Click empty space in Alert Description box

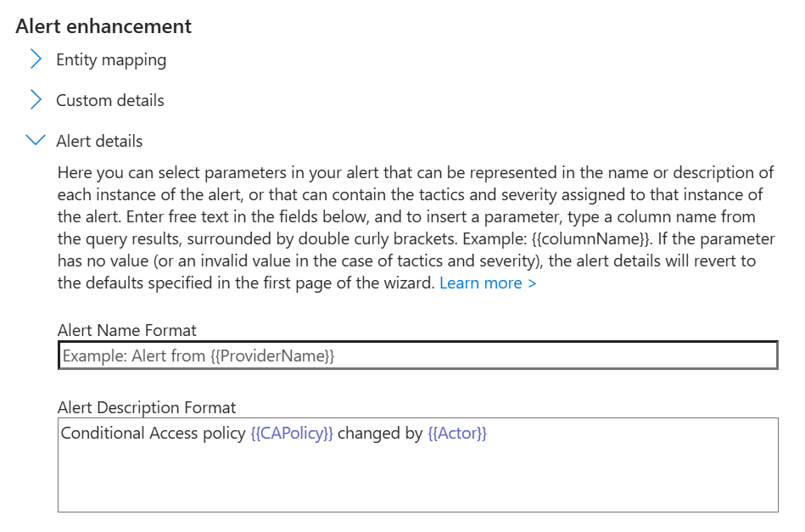coord(417,479)
